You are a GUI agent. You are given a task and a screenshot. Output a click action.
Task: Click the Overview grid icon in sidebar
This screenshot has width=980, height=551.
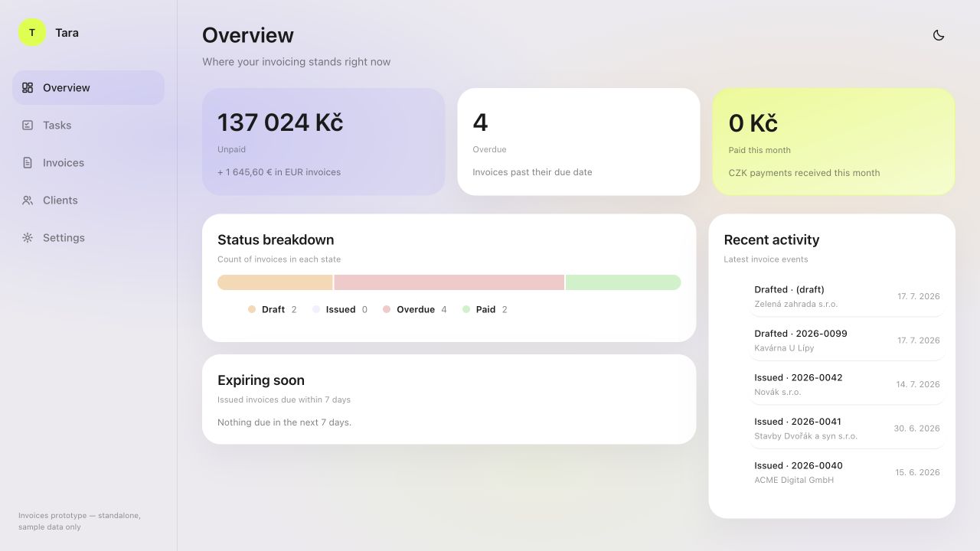pyautogui.click(x=28, y=88)
